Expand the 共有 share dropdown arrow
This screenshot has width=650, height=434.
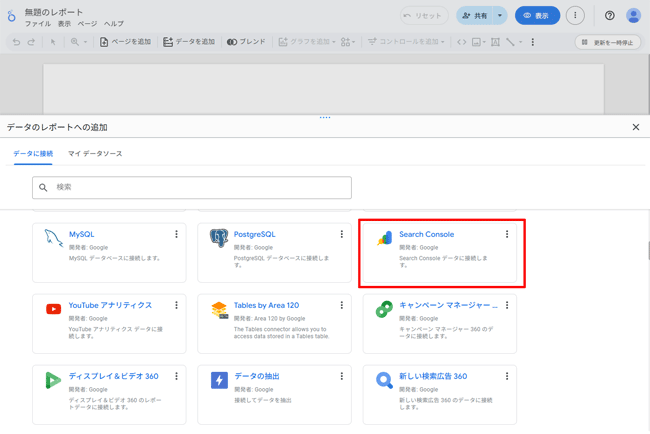click(500, 16)
